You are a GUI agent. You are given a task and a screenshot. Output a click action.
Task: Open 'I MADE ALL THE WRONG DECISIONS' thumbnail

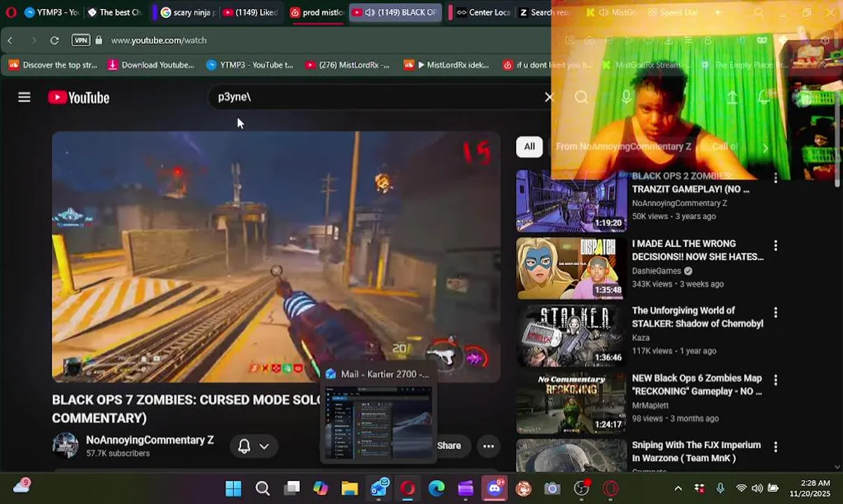click(571, 268)
